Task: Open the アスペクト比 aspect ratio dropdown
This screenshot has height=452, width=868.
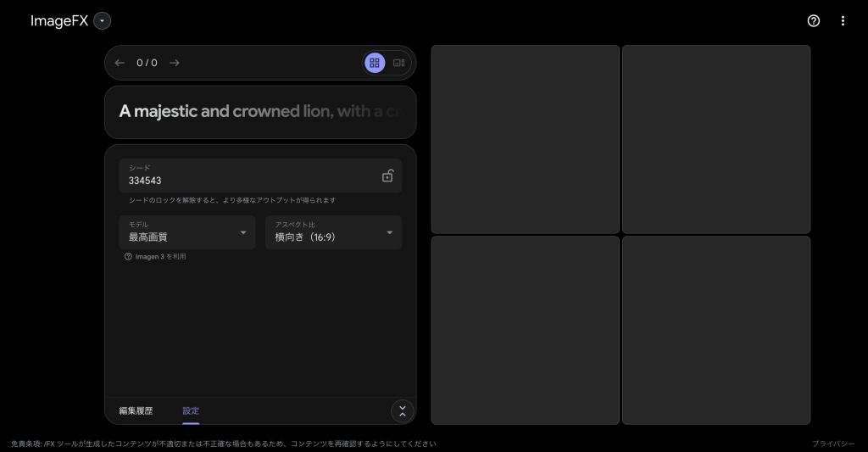Action: pyautogui.click(x=333, y=232)
